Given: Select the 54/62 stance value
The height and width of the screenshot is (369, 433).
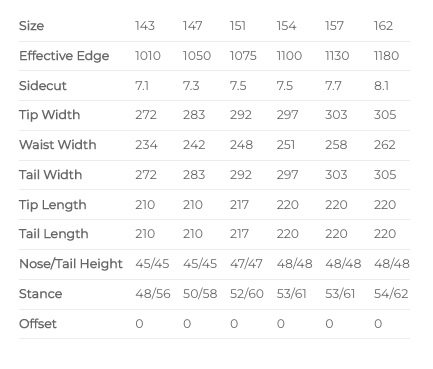Looking at the screenshot, I should coord(391,294).
